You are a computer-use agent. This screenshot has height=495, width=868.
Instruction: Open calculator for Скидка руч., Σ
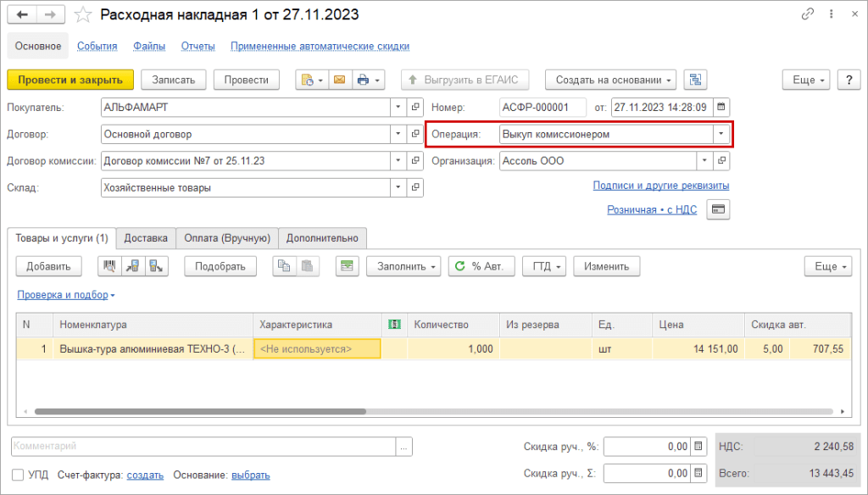point(699,474)
